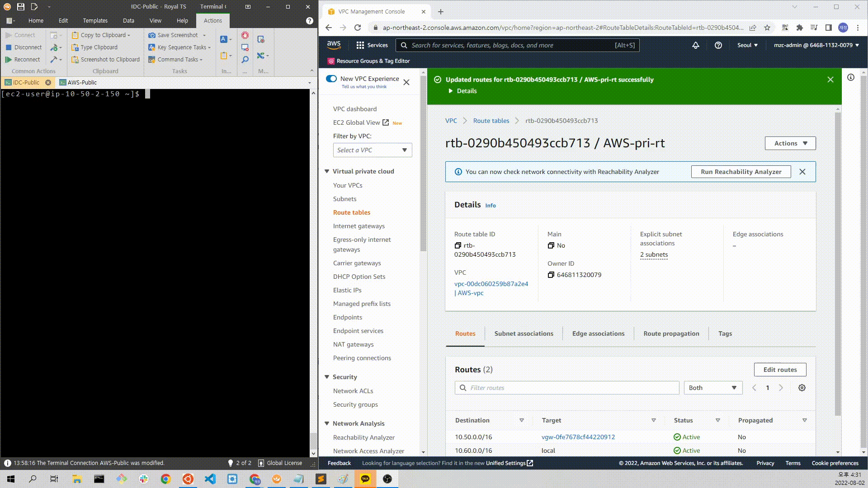Screen dimensions: 868x488
Task: Click the Save Screenshot toolbar icon
Action: [x=152, y=35]
